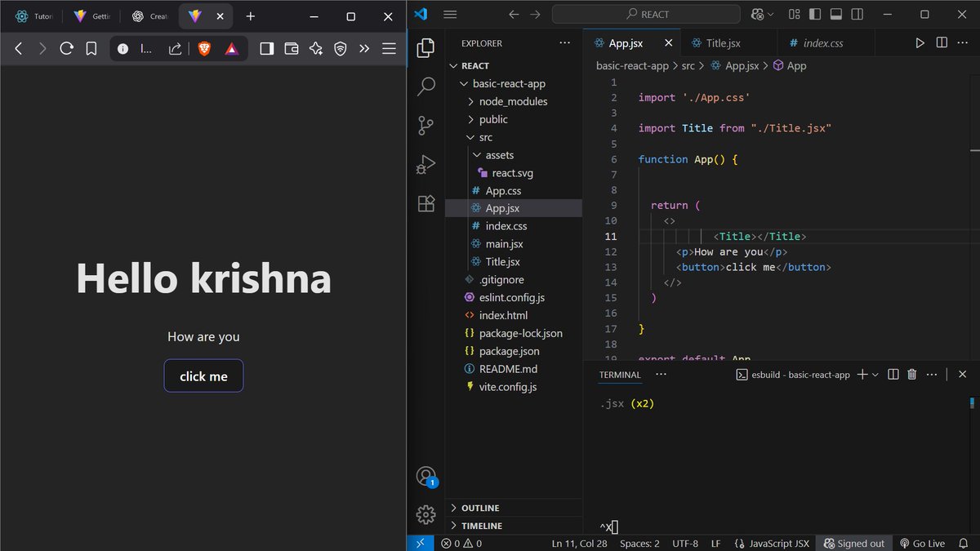Go back with the VS Code navigation arrow
The image size is (980, 551).
[514, 15]
